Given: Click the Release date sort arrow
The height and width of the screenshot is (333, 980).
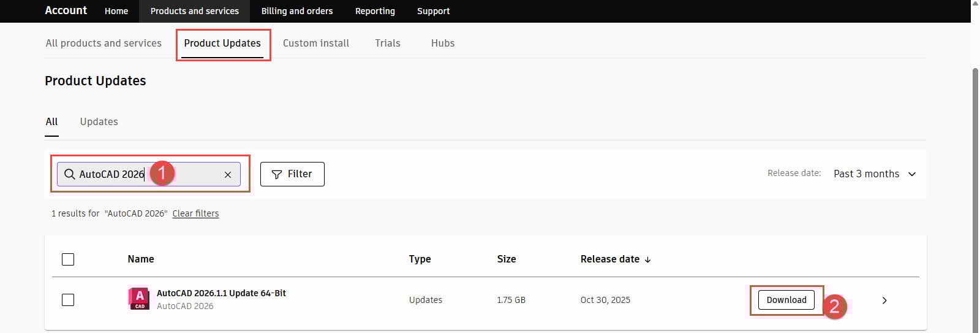Looking at the screenshot, I should pyautogui.click(x=647, y=259).
